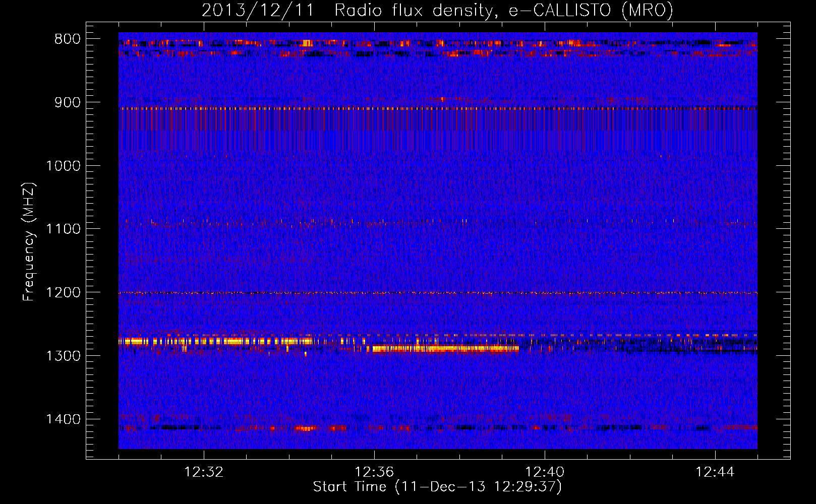Viewport: 816px width, 504px height.
Task: Select the 1100 frequency axis label
Action: [64, 229]
